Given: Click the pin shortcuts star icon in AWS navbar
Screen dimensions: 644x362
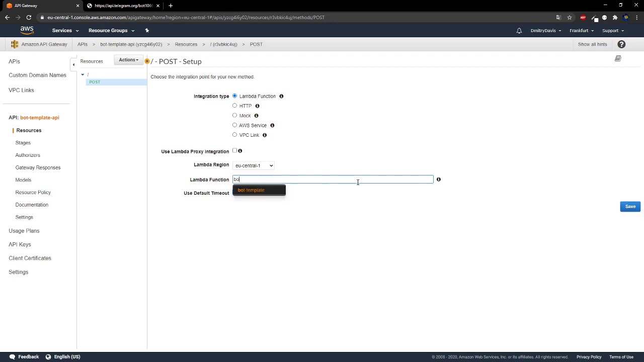Looking at the screenshot, I should tap(147, 30).
